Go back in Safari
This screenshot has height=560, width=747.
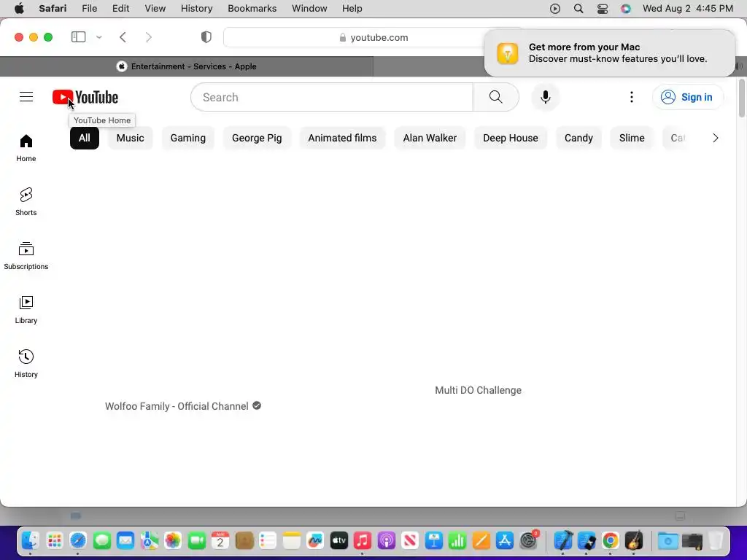123,37
